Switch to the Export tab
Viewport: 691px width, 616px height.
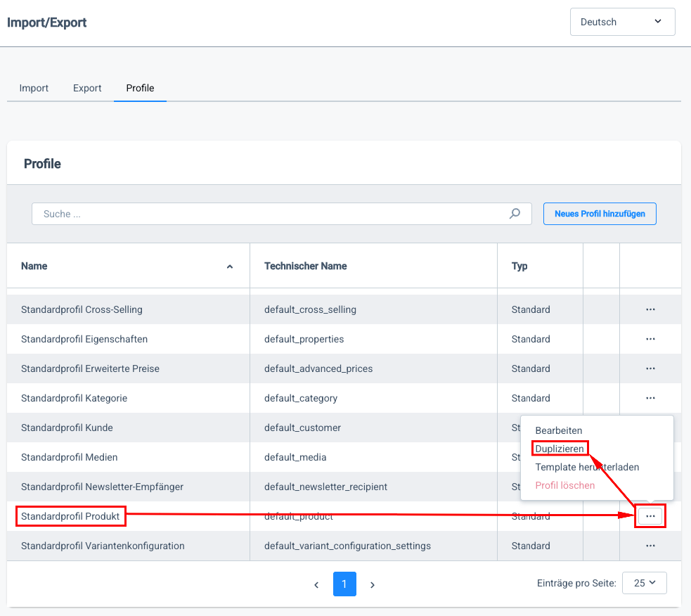[x=87, y=88]
